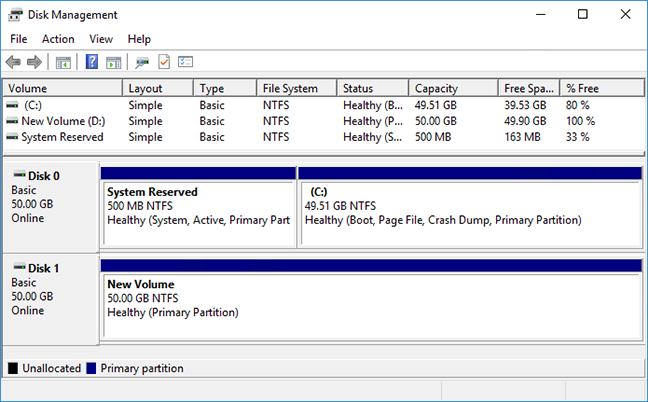Screen dimensions: 648x402
Task: Sort by the Layout column header
Action: (x=158, y=88)
